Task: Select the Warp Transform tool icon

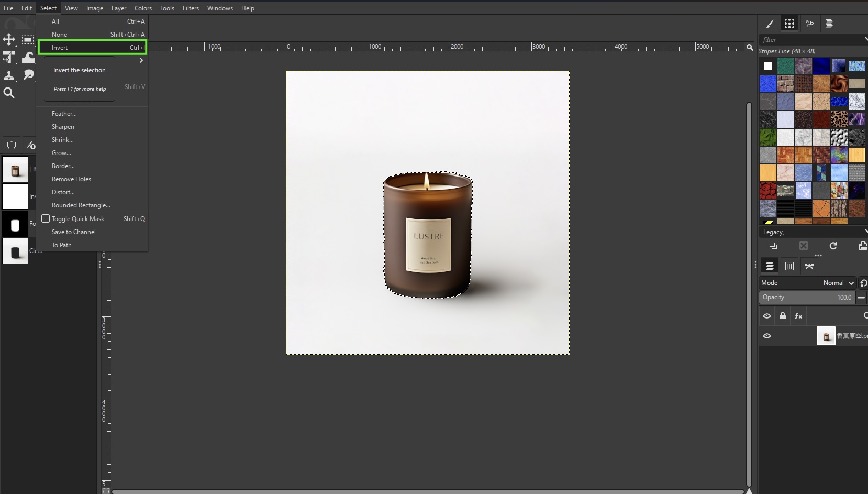Action: click(x=28, y=57)
